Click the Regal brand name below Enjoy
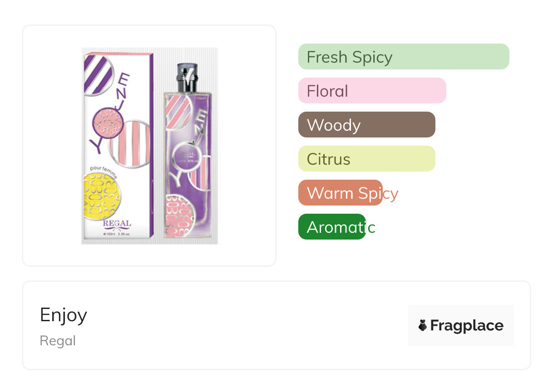Image resolution: width=553 pixels, height=392 pixels. pos(58,341)
